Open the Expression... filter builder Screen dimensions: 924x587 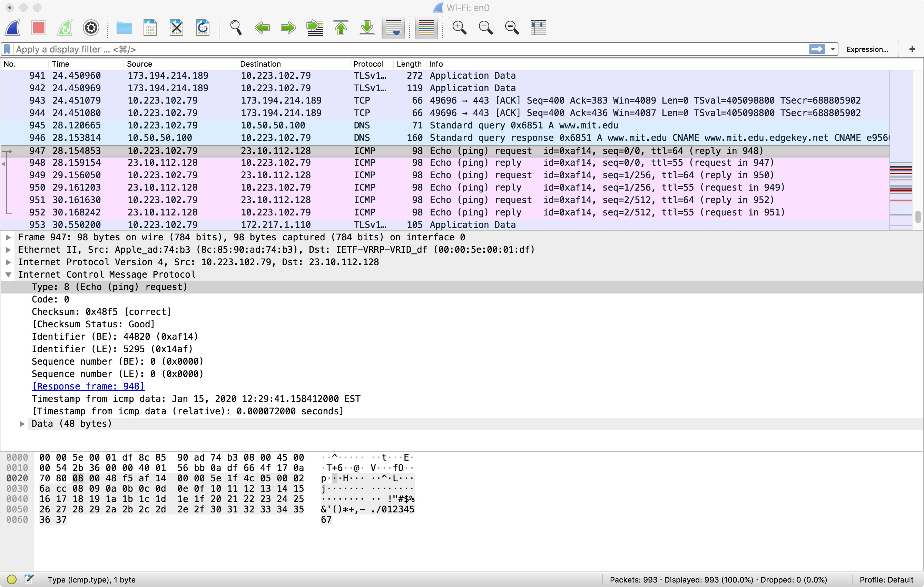867,49
